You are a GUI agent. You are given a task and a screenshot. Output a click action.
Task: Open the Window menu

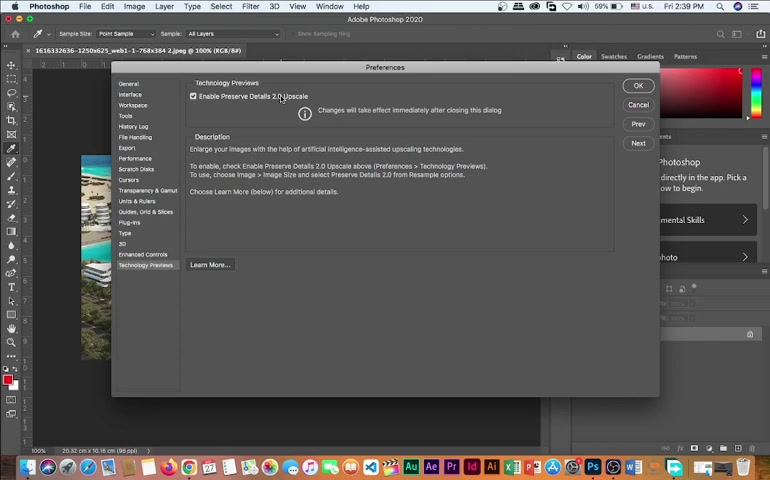click(x=329, y=6)
